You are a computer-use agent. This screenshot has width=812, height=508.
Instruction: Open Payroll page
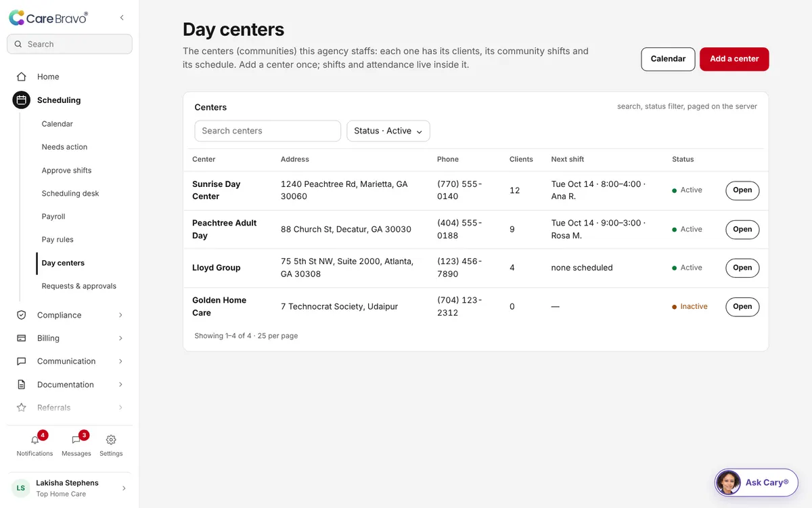point(53,217)
